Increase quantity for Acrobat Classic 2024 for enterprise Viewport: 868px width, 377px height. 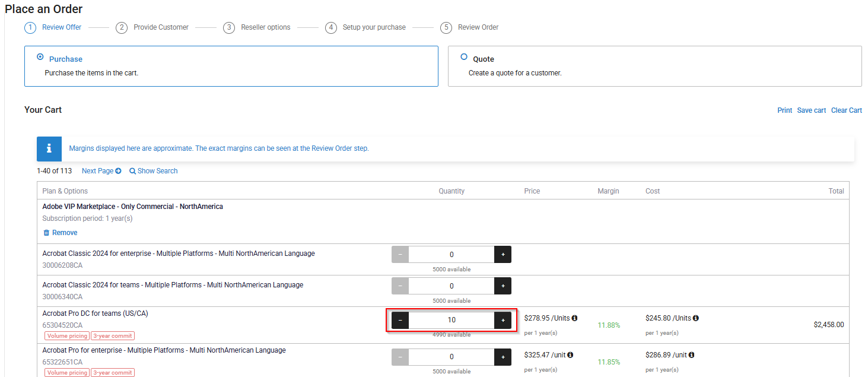(503, 254)
